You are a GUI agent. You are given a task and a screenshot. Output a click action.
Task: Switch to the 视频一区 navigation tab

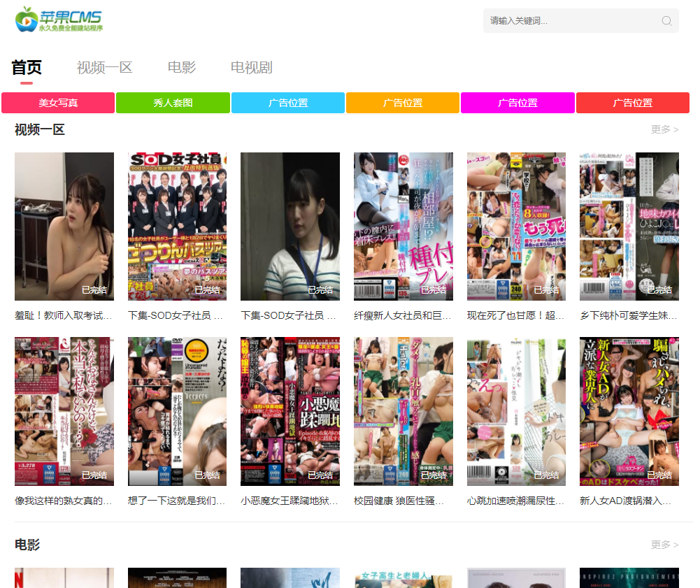click(104, 67)
